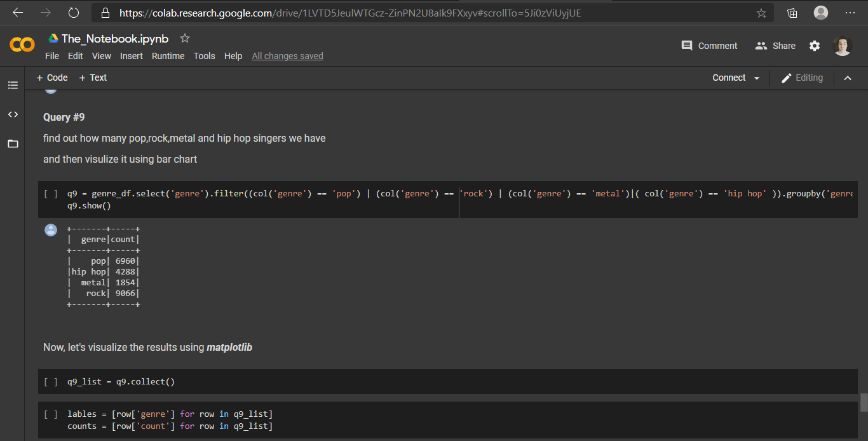Open the Runtime menu
Screen dimensions: 868x441
click(x=168, y=56)
